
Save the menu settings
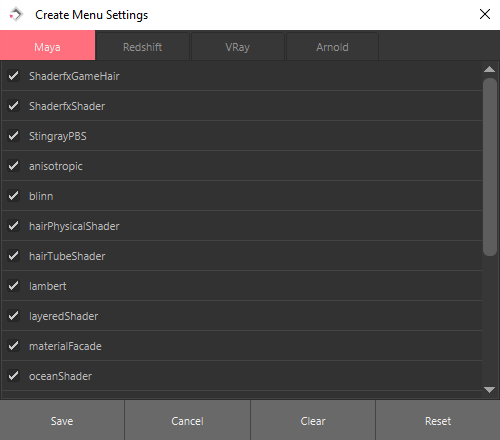tap(62, 421)
